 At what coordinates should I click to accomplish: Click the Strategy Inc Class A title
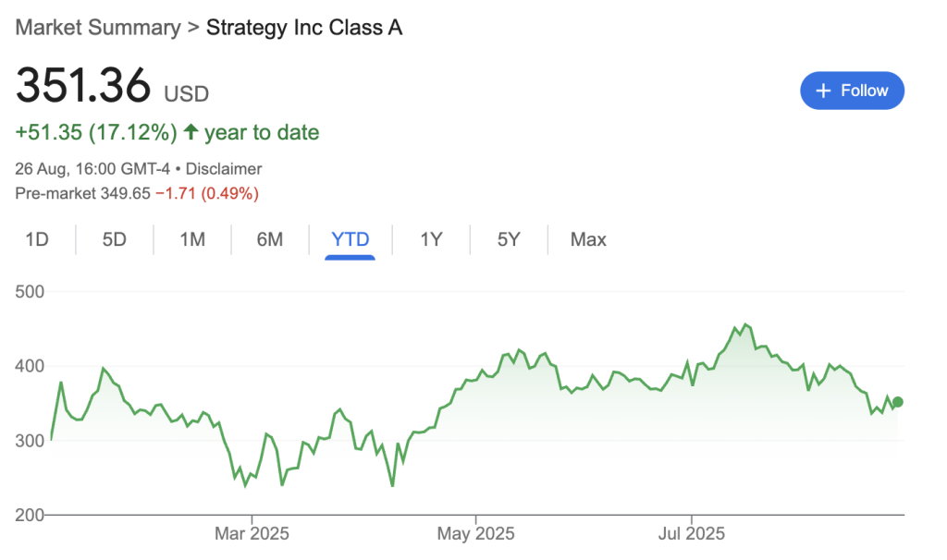tap(304, 28)
